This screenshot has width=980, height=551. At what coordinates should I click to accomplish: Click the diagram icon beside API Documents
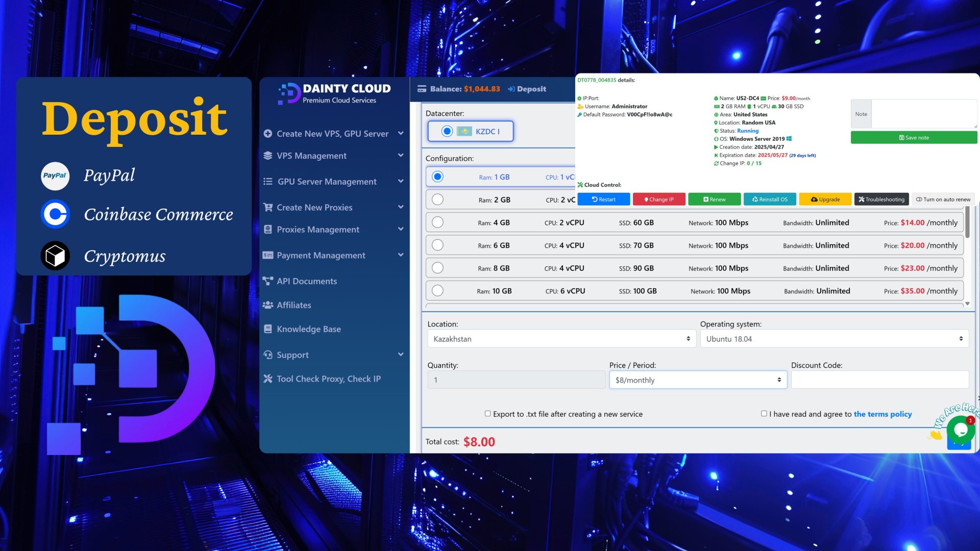click(x=267, y=281)
